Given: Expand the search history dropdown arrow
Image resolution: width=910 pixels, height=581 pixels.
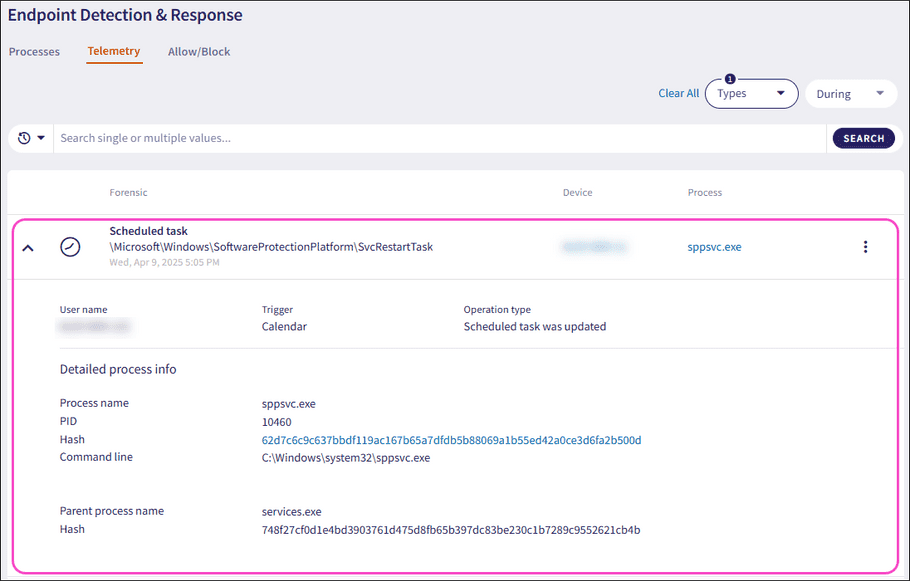Looking at the screenshot, I should click(x=41, y=138).
